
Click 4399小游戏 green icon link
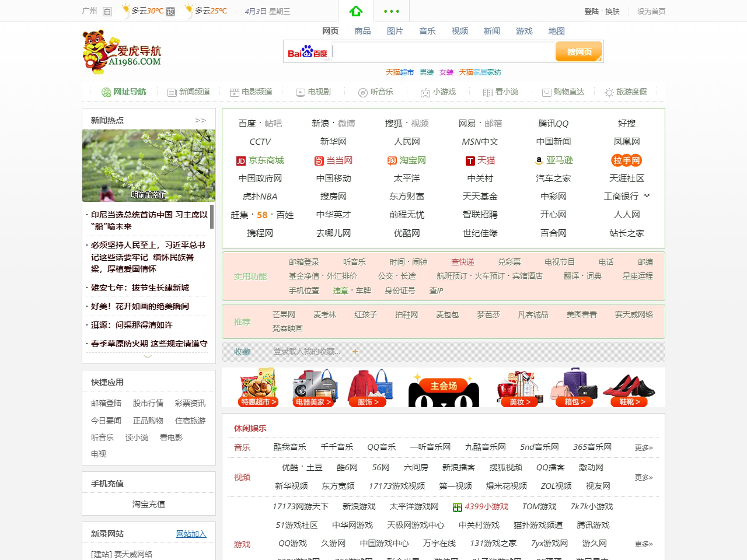(458, 507)
